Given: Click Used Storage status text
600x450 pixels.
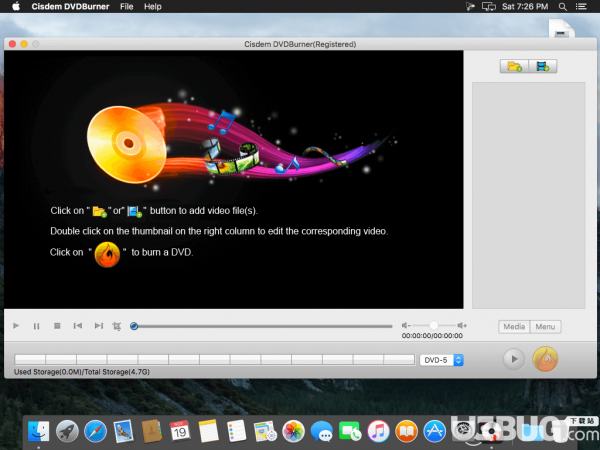Looking at the screenshot, I should tap(82, 372).
